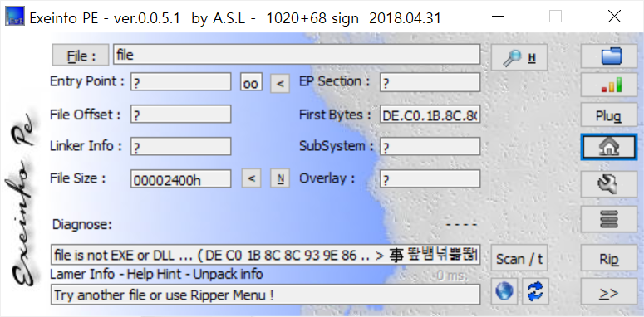
Task: Click the 'oo' button beside Entry Point
Action: (x=251, y=82)
